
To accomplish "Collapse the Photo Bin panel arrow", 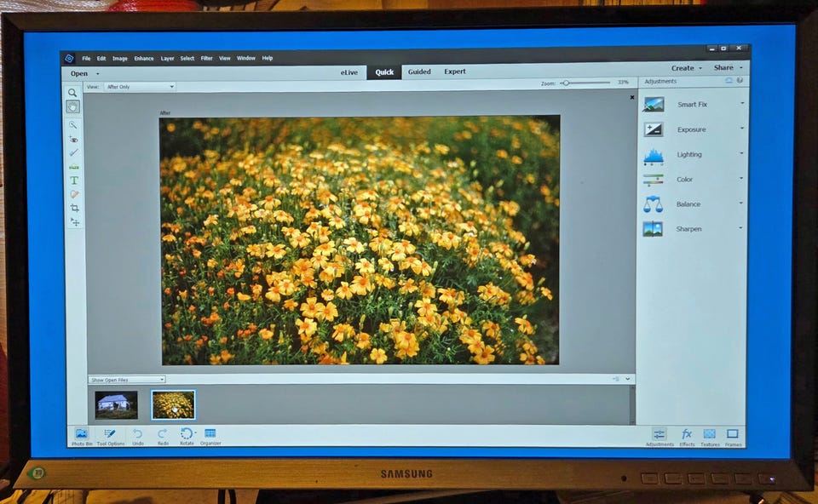I will pos(628,379).
